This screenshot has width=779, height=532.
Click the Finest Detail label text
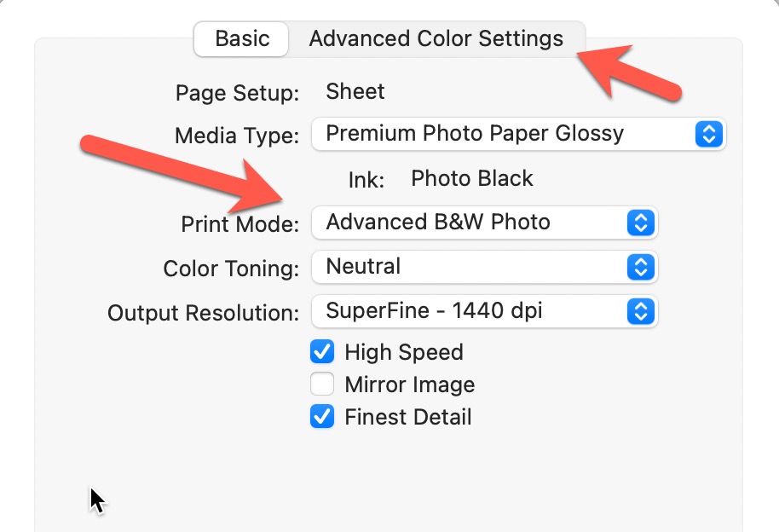click(x=407, y=417)
